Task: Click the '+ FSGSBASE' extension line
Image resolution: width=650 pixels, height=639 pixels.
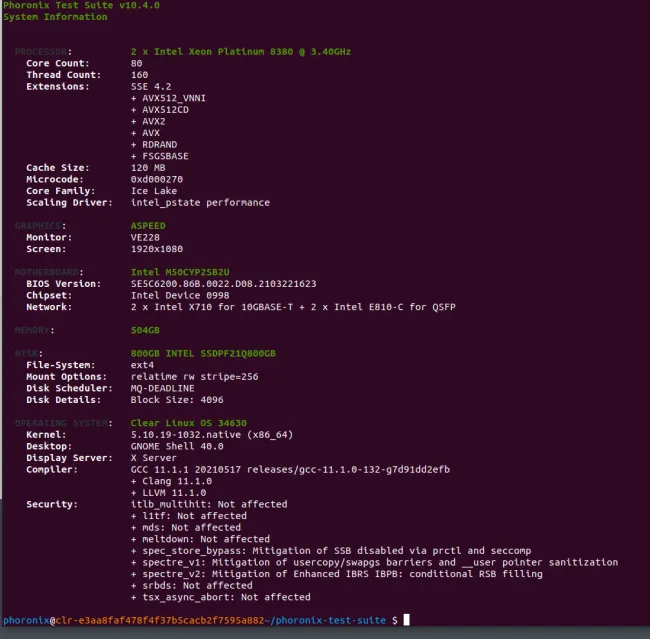Action: (160, 156)
